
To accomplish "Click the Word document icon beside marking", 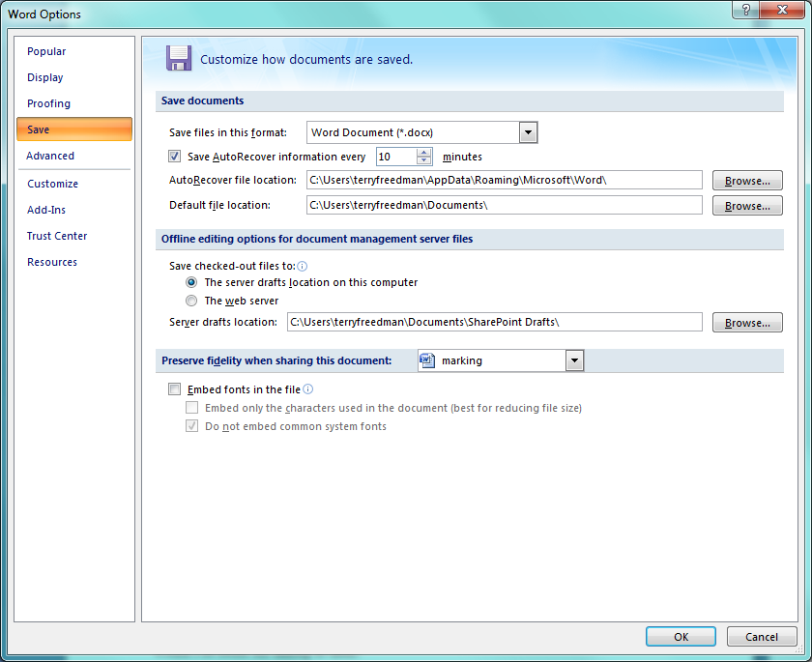I will [427, 360].
